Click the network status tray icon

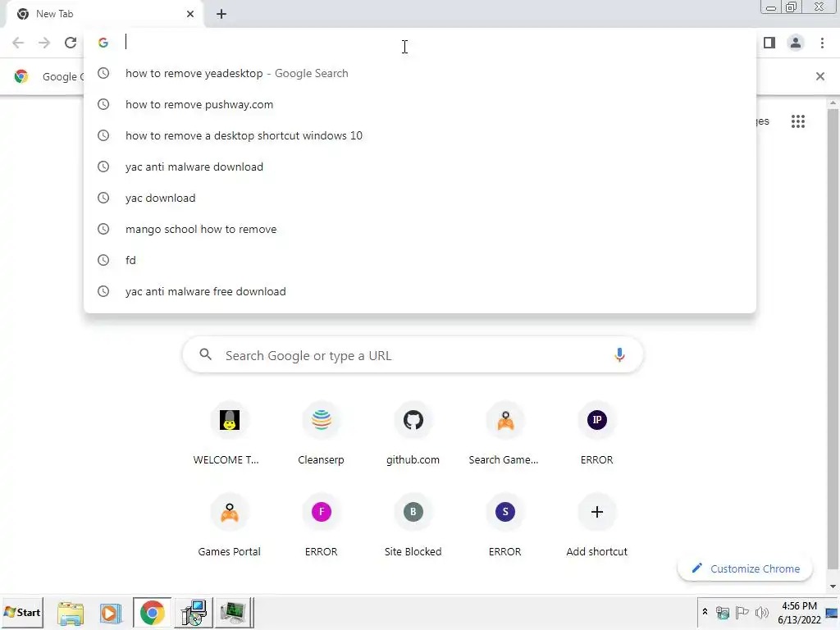click(x=723, y=612)
